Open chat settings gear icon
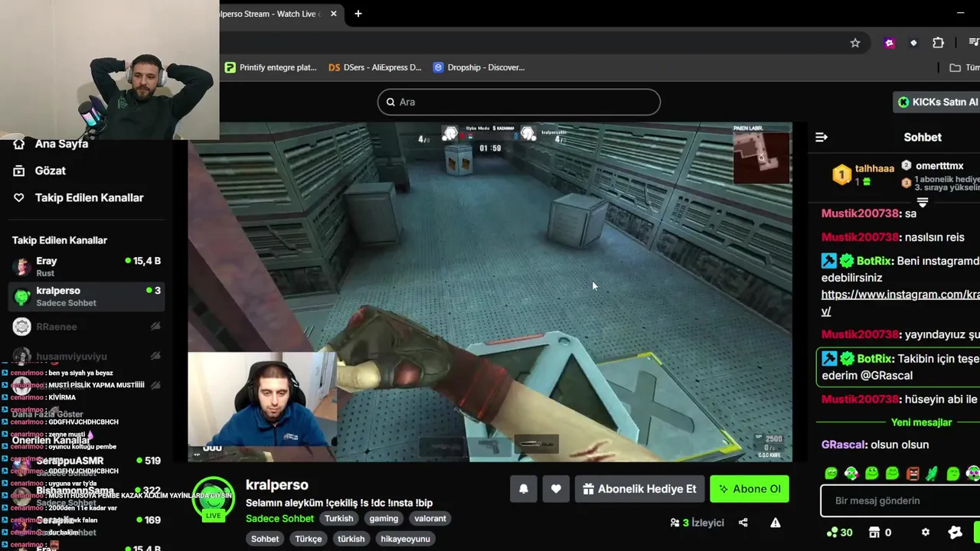 point(925,532)
